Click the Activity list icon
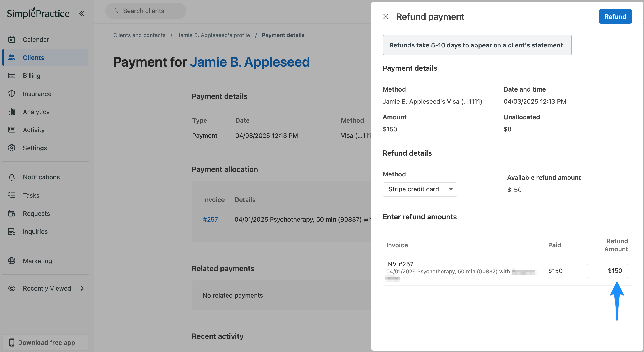Viewport: 644px width, 352px height. (x=12, y=130)
